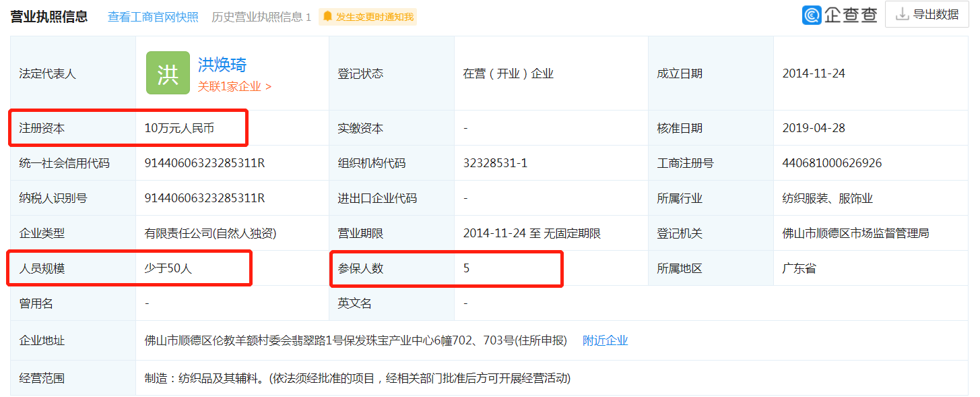Select the 统一社会信用代码 code value
The height and width of the screenshot is (397, 980).
tap(205, 163)
